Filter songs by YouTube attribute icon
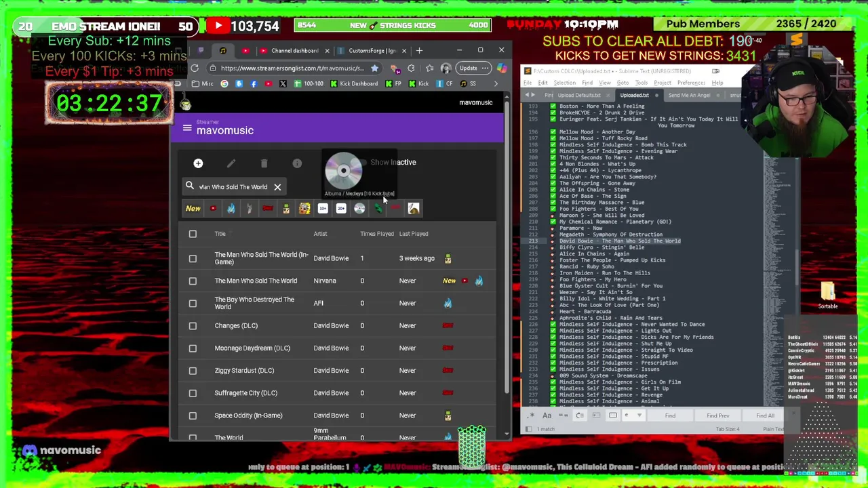Viewport: 868px width, 488px height. [x=213, y=209]
